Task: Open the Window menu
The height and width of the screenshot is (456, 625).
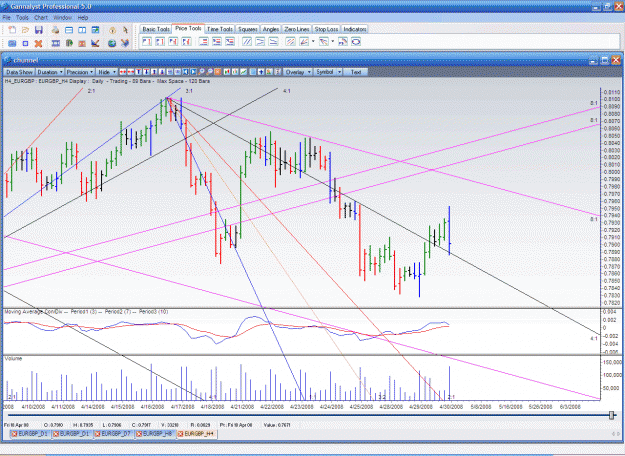Action: click(x=62, y=18)
